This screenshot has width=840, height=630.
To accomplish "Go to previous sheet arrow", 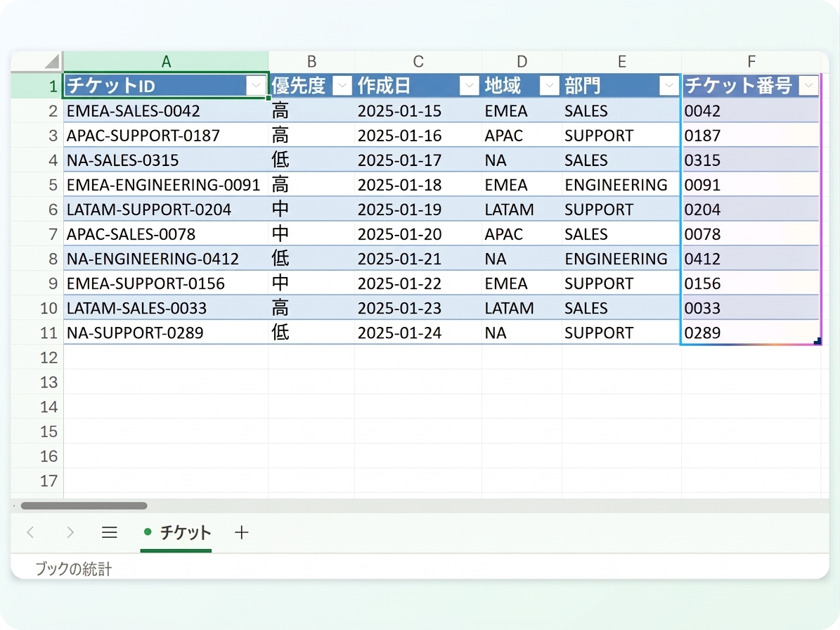I will coord(30,532).
